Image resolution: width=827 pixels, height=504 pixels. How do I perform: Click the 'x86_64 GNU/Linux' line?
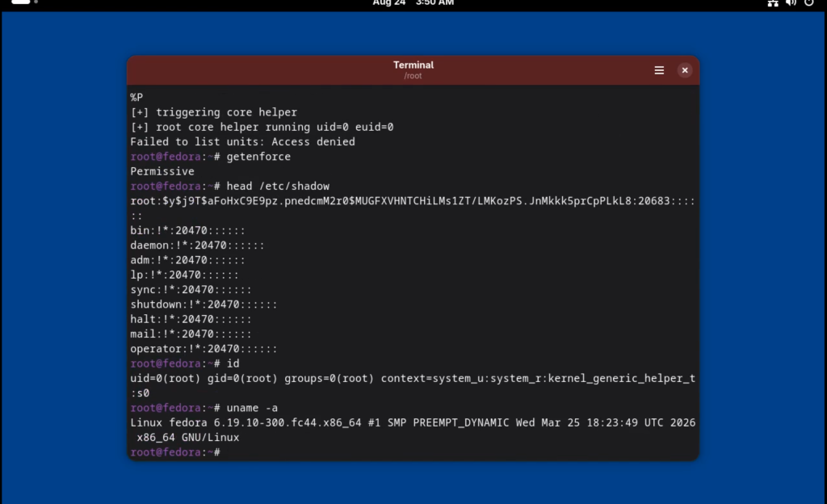pyautogui.click(x=187, y=437)
